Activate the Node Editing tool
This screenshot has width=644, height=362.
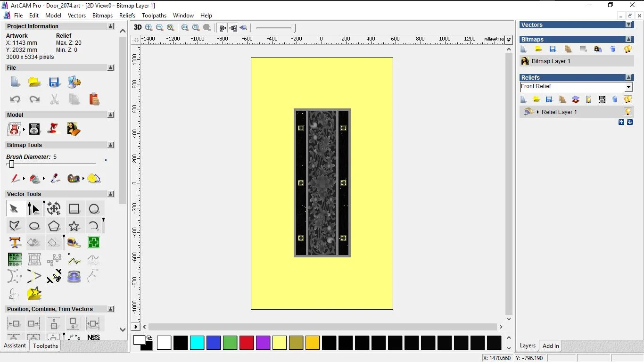coord(34,208)
